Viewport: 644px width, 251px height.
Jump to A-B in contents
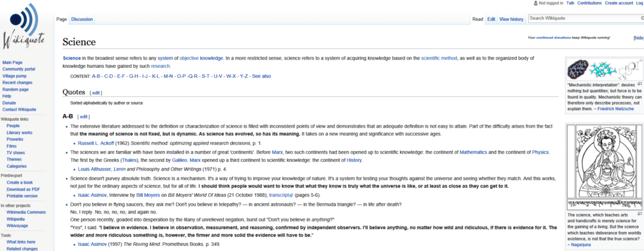(x=96, y=76)
